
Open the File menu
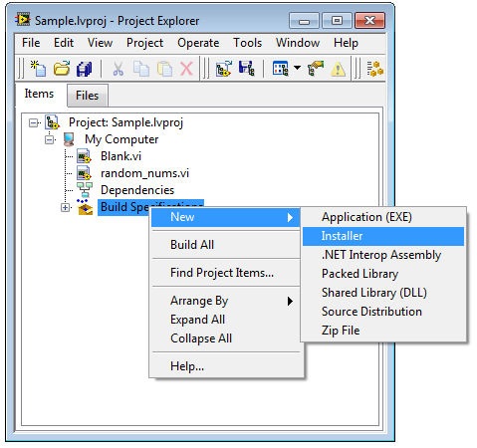click(x=31, y=43)
